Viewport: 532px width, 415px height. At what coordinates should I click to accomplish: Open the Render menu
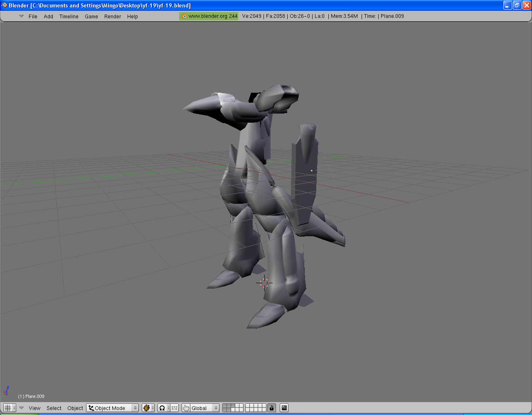tap(113, 16)
